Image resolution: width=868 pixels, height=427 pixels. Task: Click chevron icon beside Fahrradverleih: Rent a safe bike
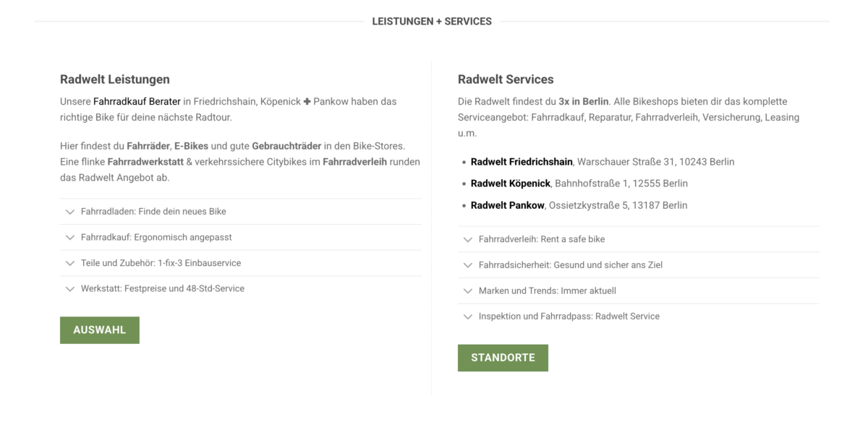(x=468, y=239)
